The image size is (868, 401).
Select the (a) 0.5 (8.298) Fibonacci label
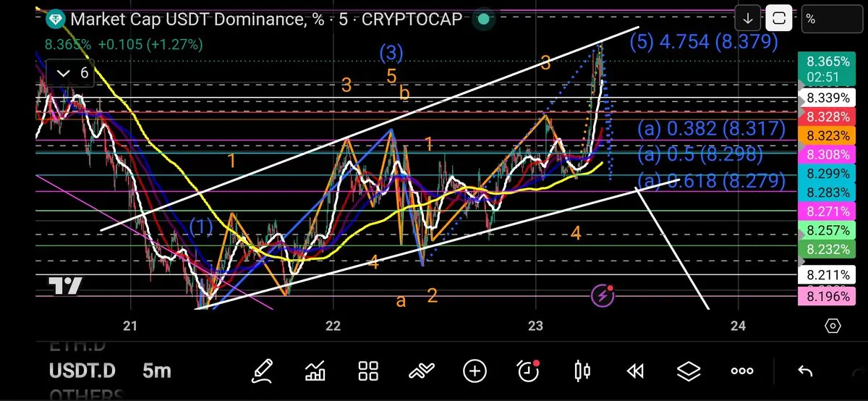(x=700, y=154)
